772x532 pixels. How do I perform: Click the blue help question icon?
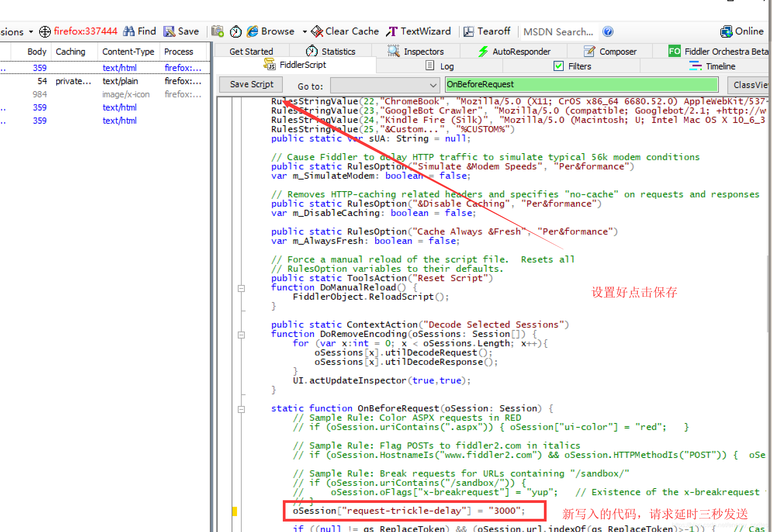(608, 31)
